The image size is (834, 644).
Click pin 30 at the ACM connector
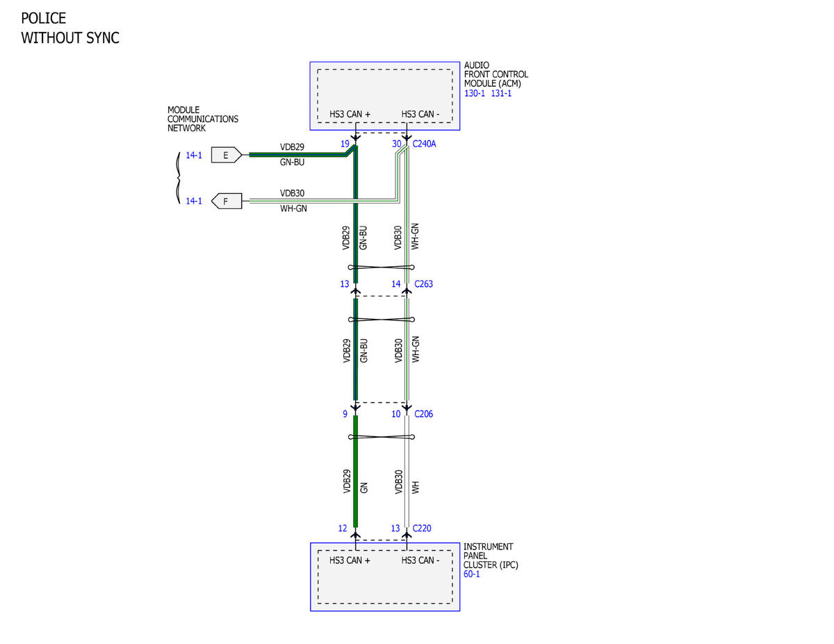pos(397,144)
